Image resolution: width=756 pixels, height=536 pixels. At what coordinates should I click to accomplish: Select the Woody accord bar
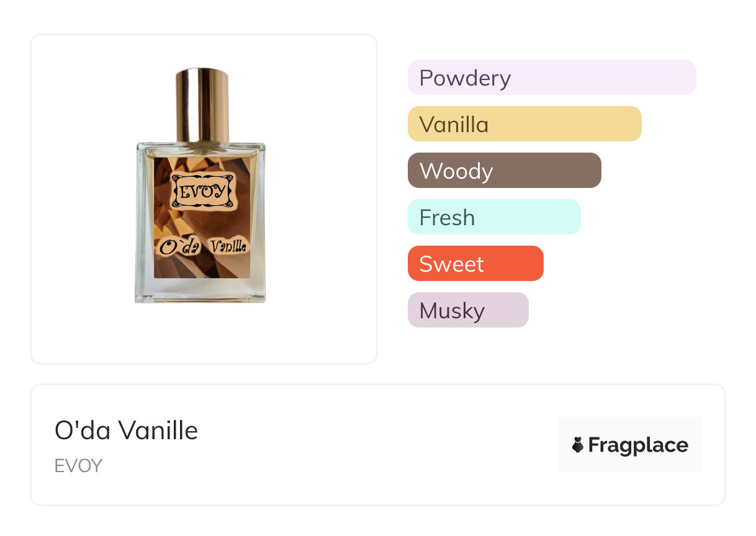point(504,171)
